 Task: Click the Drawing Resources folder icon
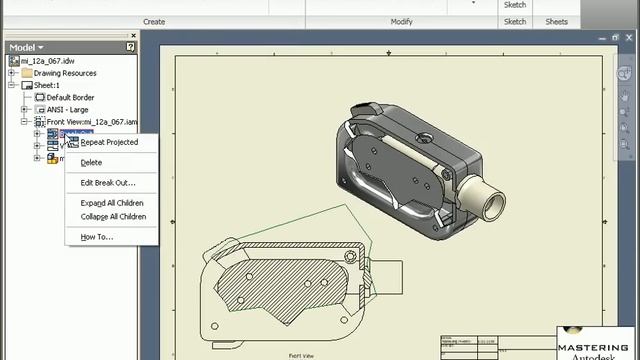pyautogui.click(x=27, y=73)
